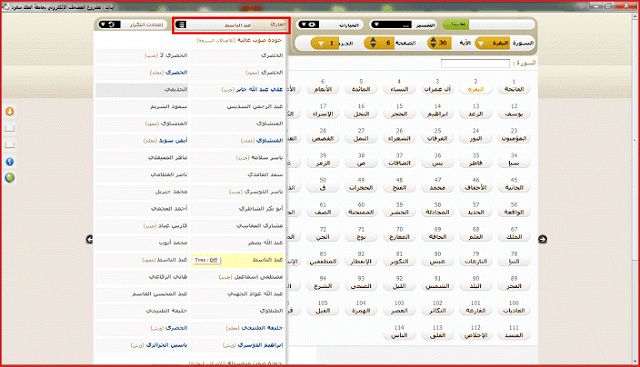Select reciter الحصري (مجود)

pyautogui.click(x=238, y=72)
